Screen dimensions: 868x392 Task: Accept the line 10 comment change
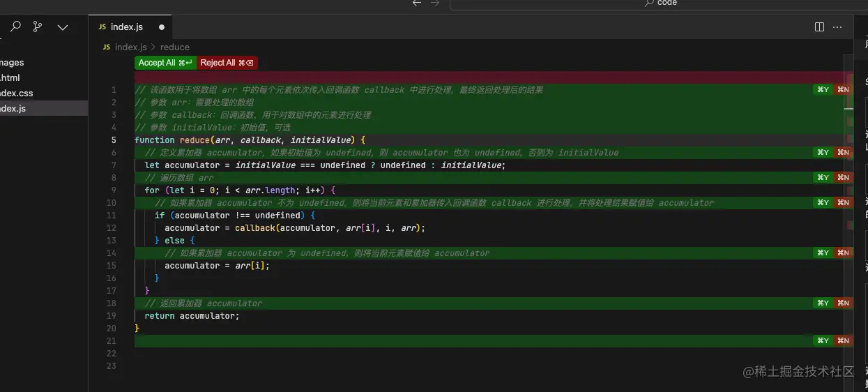(823, 202)
